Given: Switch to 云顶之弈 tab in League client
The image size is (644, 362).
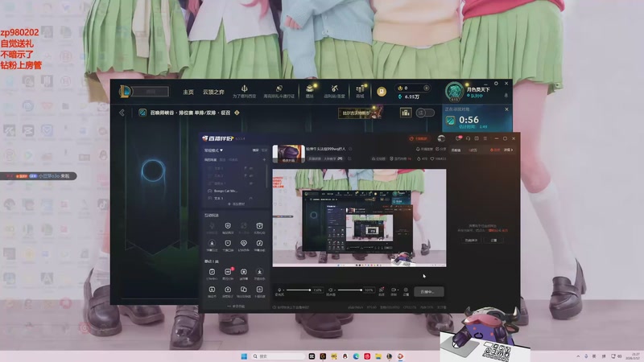Looking at the screenshot, I should click(x=213, y=92).
